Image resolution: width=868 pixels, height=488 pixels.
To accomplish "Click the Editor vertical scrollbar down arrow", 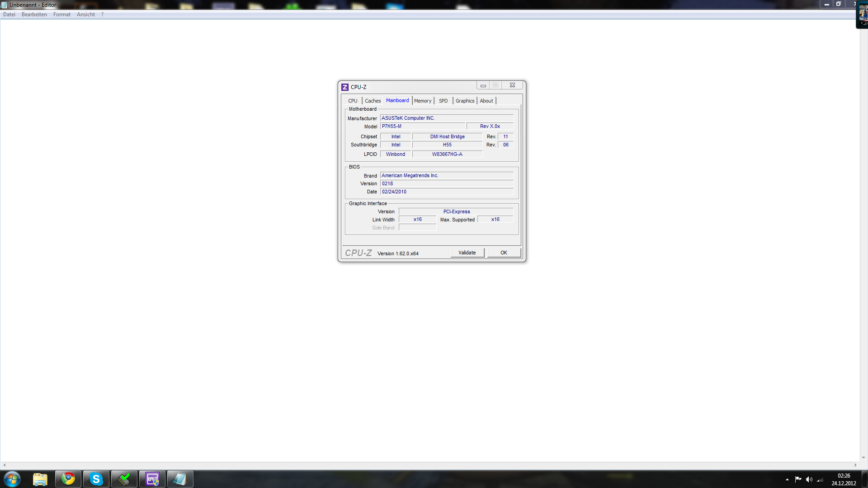I will pyautogui.click(x=863, y=457).
